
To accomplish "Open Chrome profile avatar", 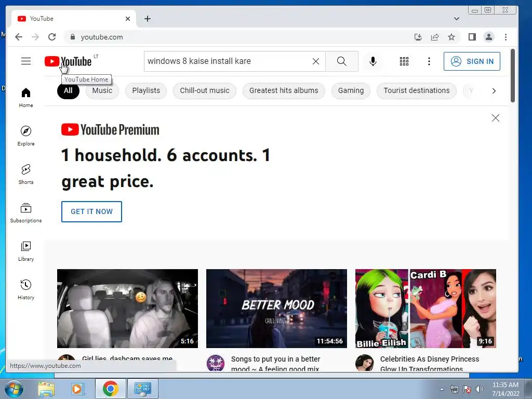I will 488,37.
